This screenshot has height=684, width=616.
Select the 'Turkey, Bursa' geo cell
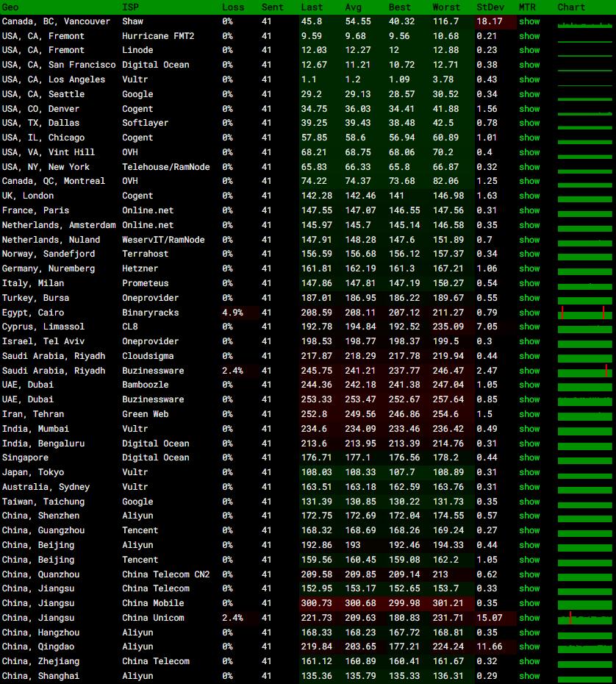(x=36, y=298)
